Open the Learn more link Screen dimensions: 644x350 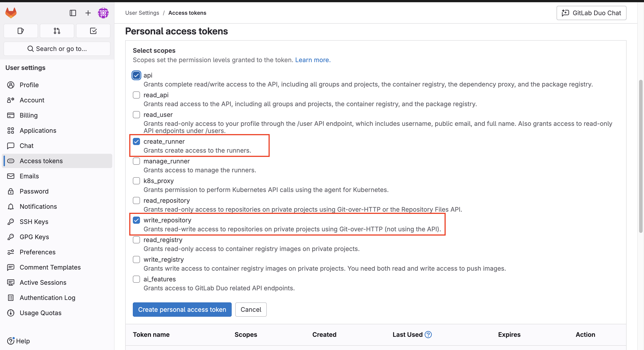pyautogui.click(x=313, y=60)
